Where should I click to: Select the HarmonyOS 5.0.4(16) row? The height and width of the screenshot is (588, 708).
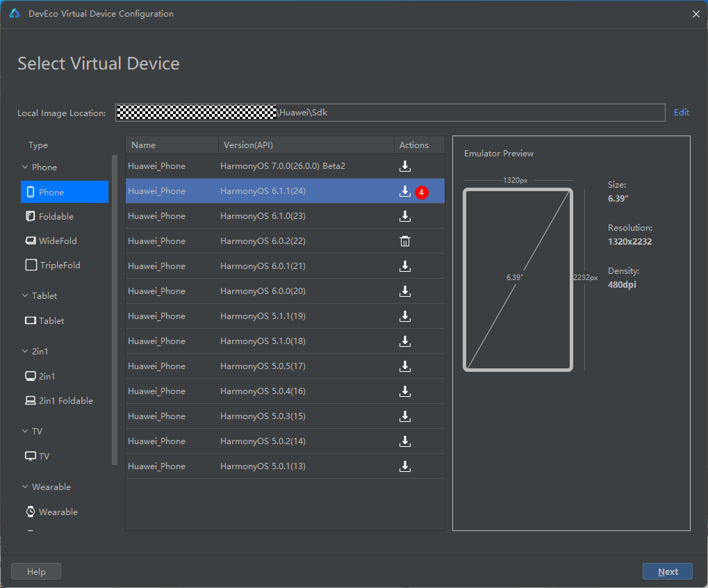click(285, 391)
